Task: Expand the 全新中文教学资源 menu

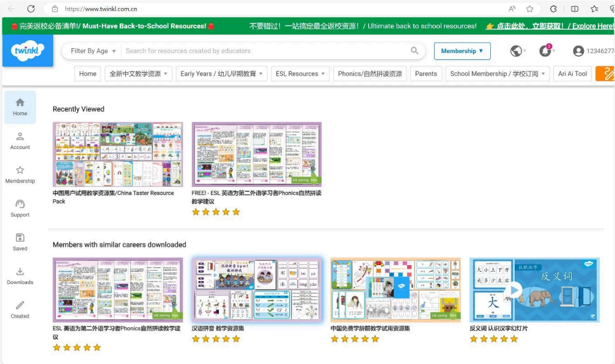Action: coord(138,74)
